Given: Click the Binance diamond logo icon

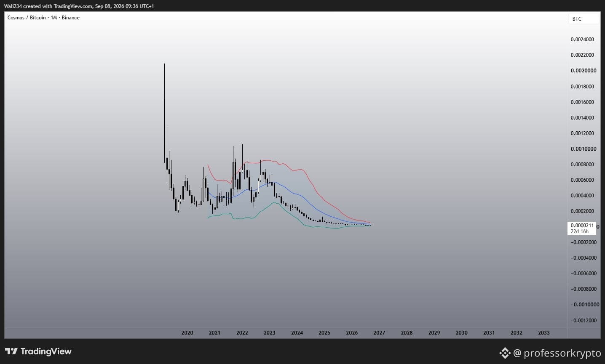Looking at the screenshot, I should tap(505, 353).
